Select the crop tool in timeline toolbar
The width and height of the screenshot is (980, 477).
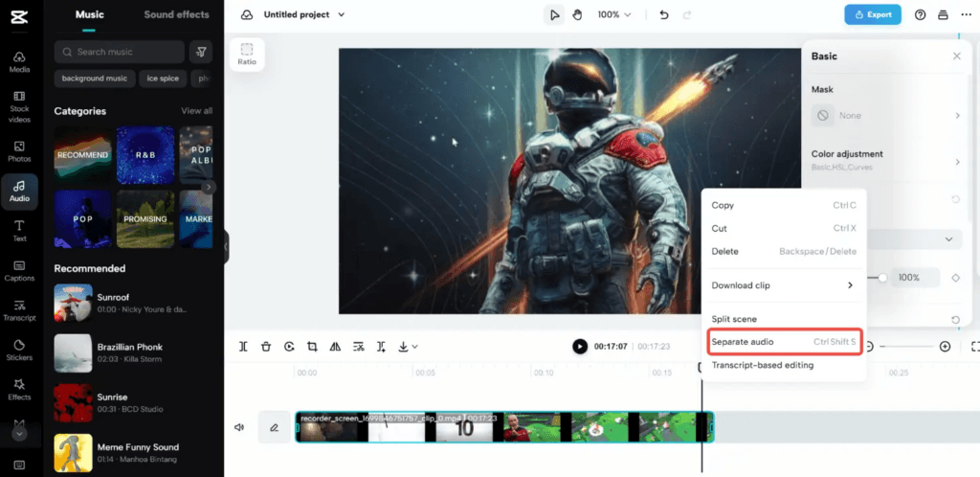312,347
